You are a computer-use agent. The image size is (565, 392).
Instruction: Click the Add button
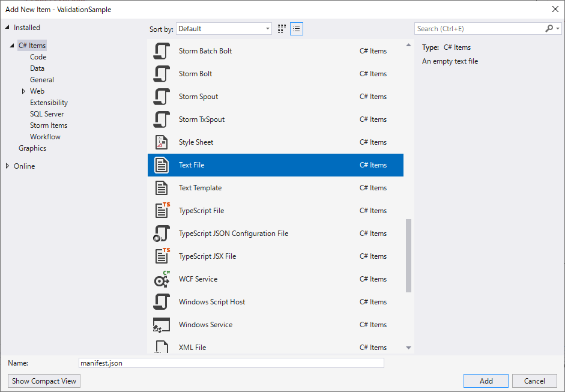click(x=486, y=381)
